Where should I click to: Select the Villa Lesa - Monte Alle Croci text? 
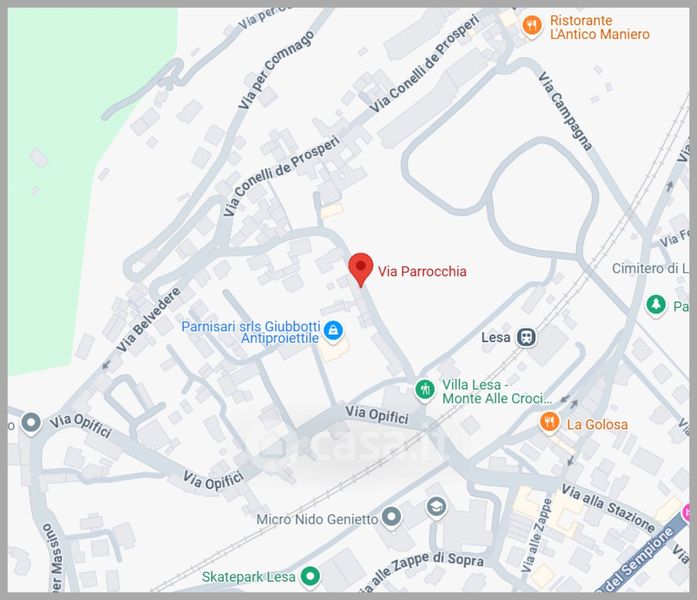click(497, 392)
